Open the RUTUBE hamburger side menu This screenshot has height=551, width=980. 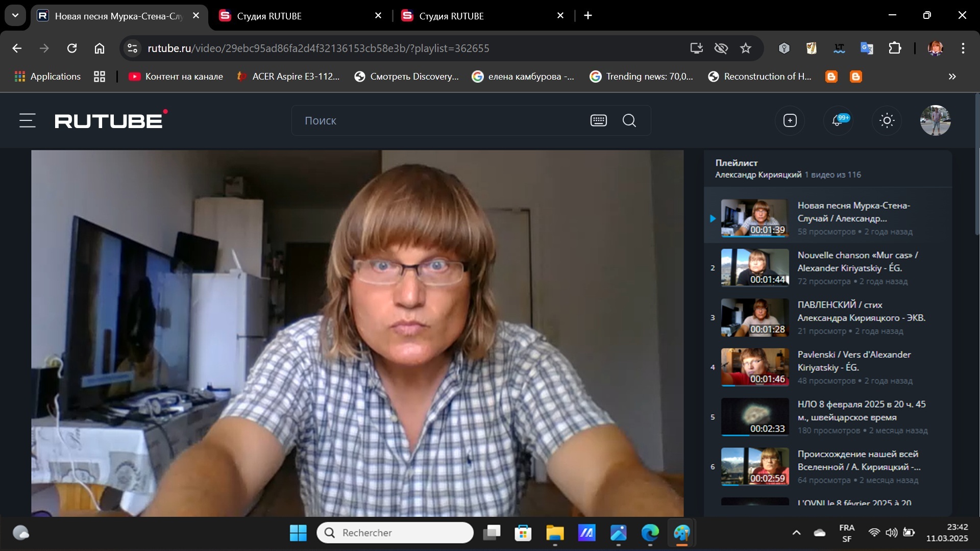click(x=28, y=121)
